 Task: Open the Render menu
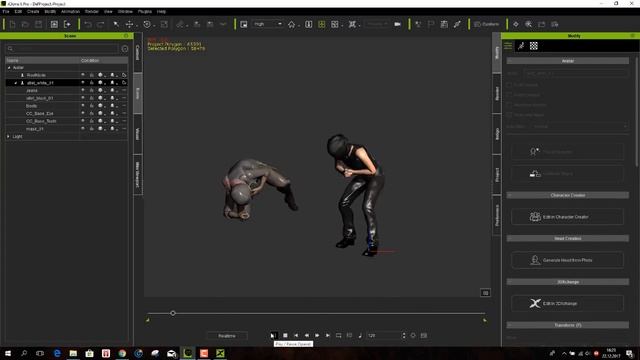pyautogui.click(x=91, y=11)
